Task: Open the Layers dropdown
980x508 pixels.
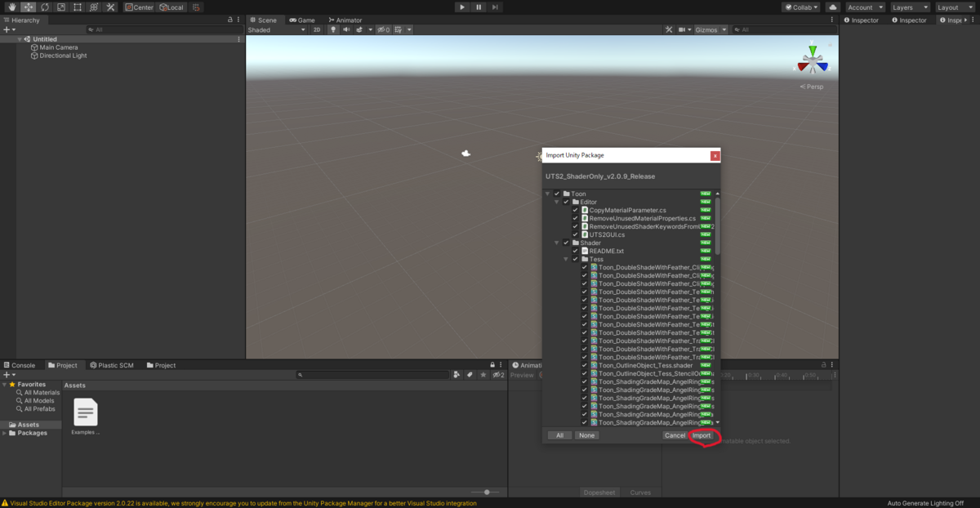Action: pos(910,7)
